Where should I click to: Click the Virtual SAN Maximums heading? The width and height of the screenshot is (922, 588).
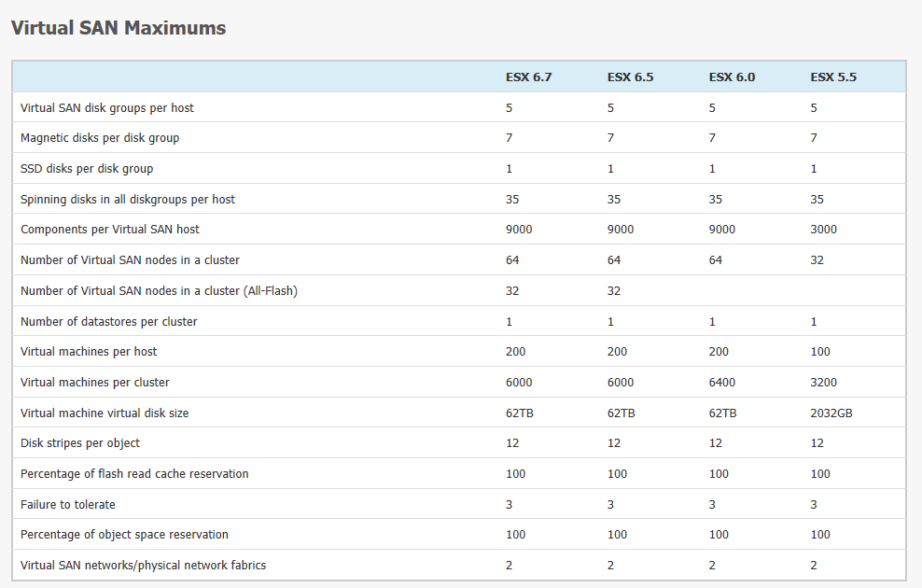point(119,28)
